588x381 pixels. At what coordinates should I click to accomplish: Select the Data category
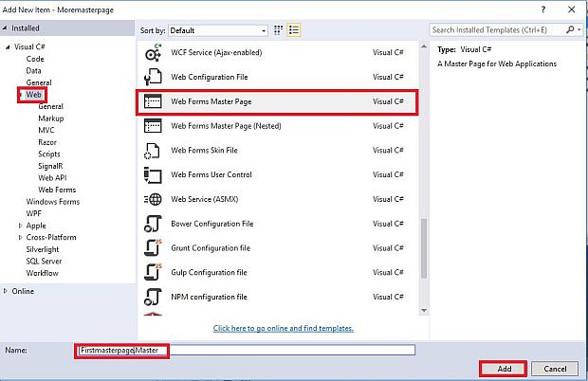point(33,71)
